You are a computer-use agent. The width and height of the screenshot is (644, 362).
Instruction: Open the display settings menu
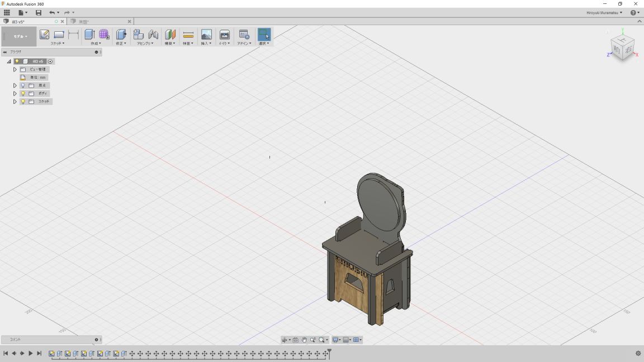point(337,340)
